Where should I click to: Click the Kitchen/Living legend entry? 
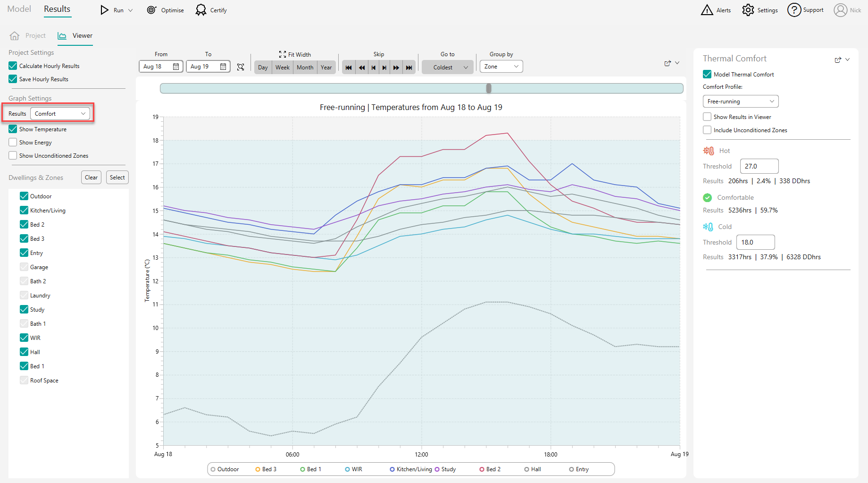[411, 469]
